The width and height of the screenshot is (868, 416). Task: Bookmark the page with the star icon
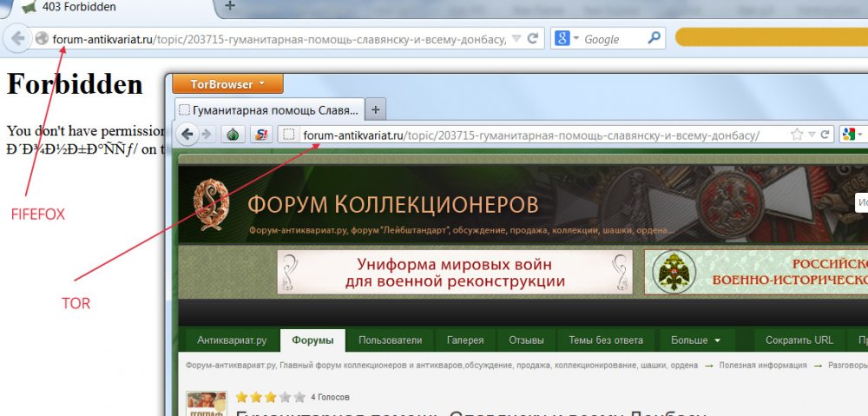pos(796,135)
